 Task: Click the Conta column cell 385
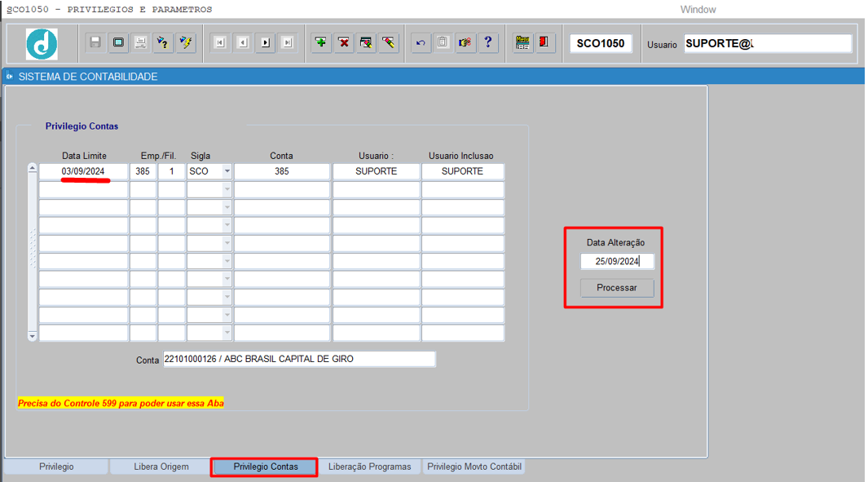[282, 171]
